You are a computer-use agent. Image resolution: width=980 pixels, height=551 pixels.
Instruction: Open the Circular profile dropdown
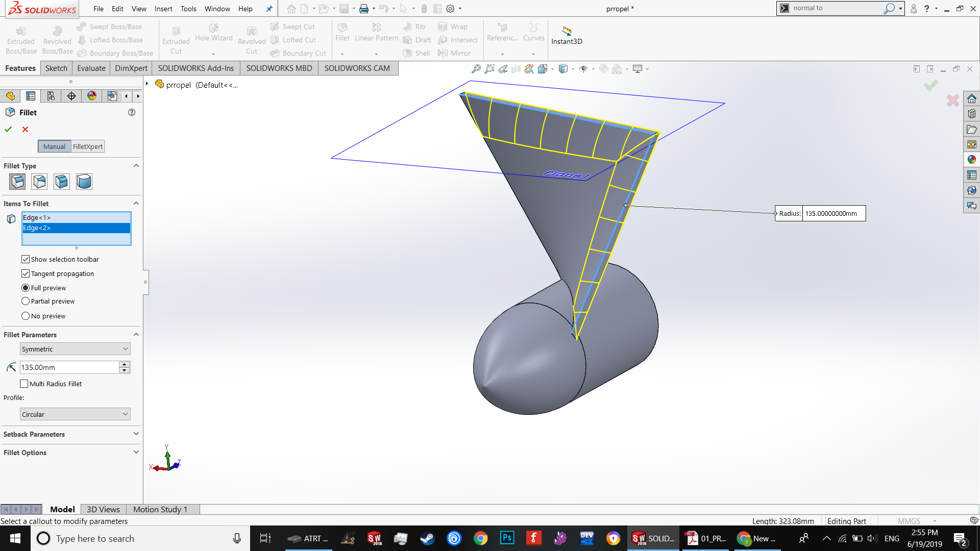pos(75,414)
